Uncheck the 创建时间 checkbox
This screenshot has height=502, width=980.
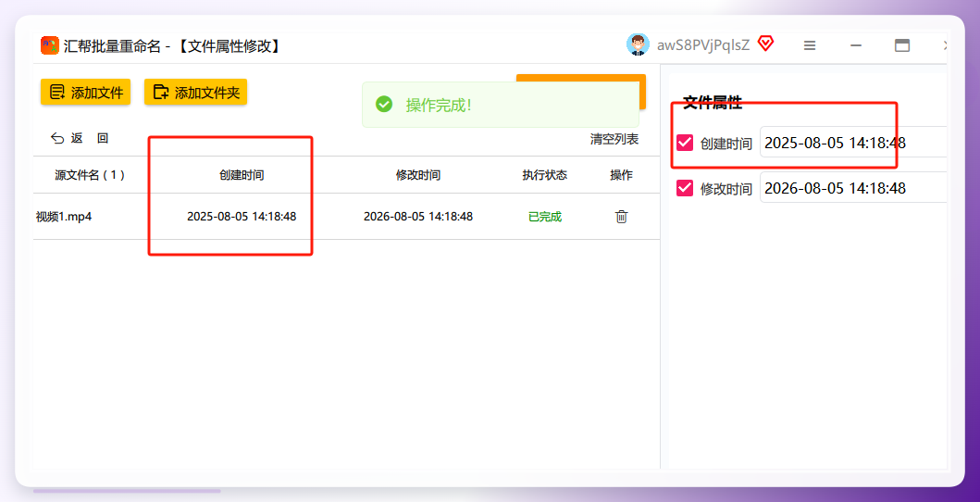point(685,143)
